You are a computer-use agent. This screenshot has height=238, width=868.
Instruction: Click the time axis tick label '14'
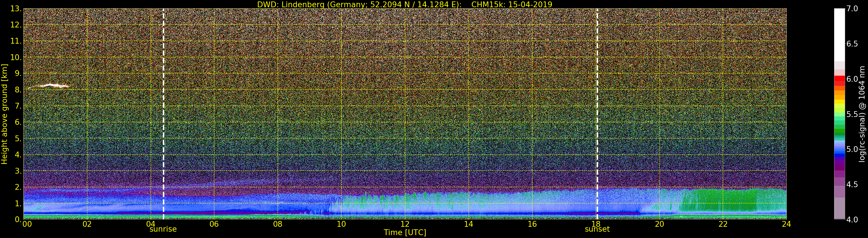tap(468, 224)
